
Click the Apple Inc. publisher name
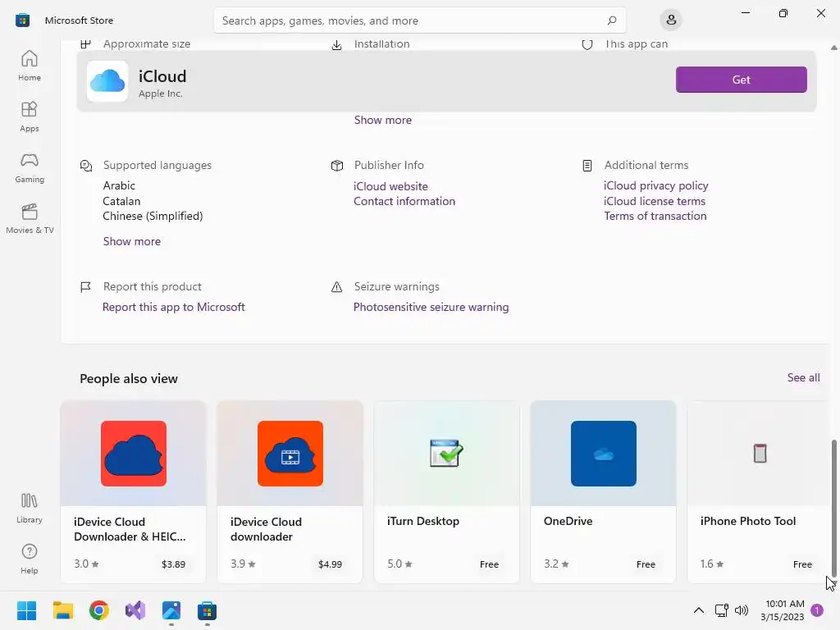161,94
